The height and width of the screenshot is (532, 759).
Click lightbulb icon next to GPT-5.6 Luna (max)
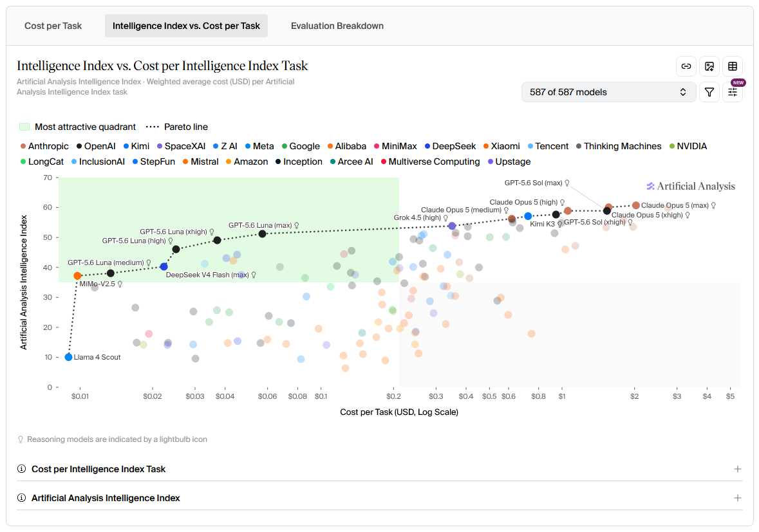click(x=296, y=225)
